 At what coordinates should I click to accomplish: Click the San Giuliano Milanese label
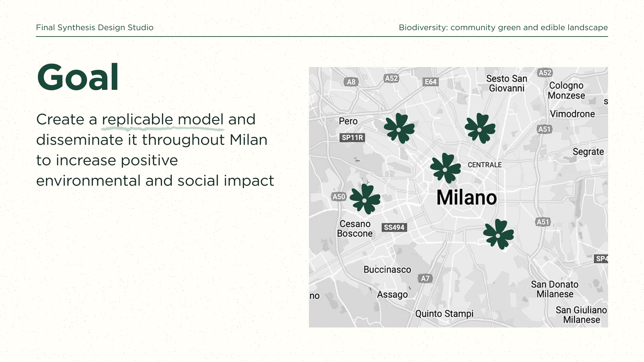[x=581, y=315]
